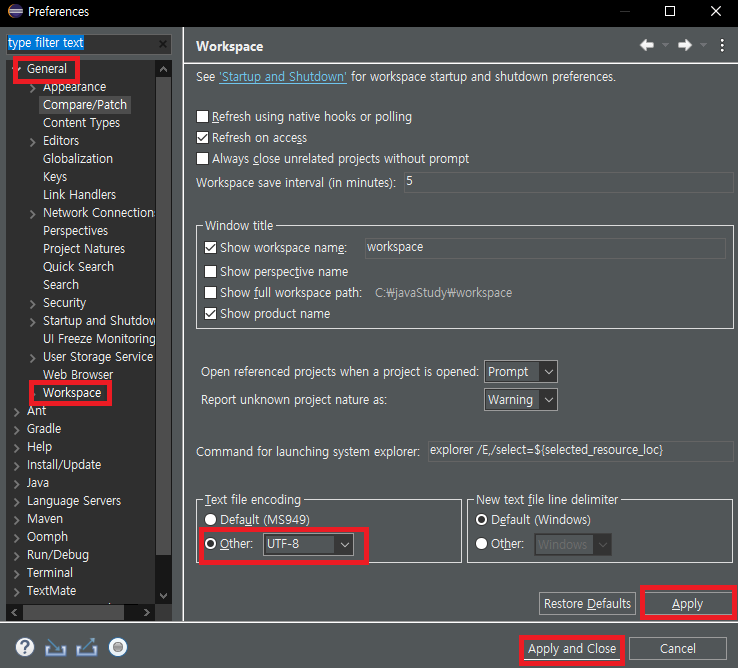This screenshot has width=738, height=668.
Task: Select Other text file encoding radio
Action: tap(210, 544)
